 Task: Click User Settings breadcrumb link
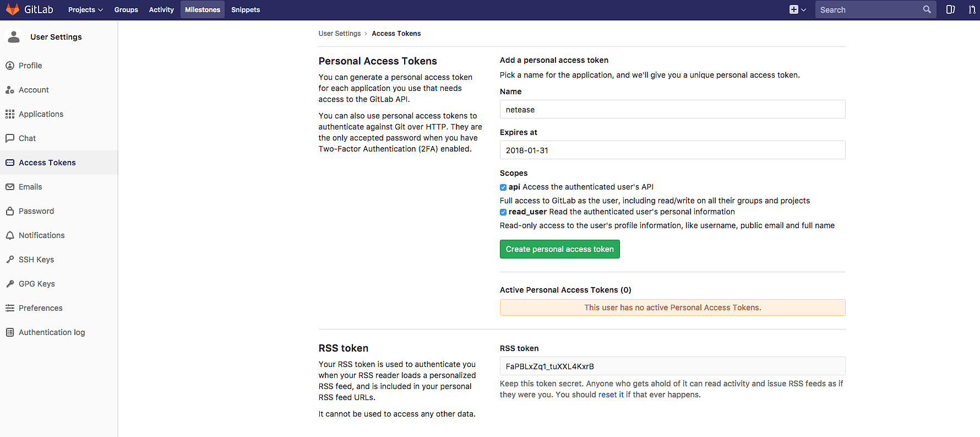click(339, 34)
